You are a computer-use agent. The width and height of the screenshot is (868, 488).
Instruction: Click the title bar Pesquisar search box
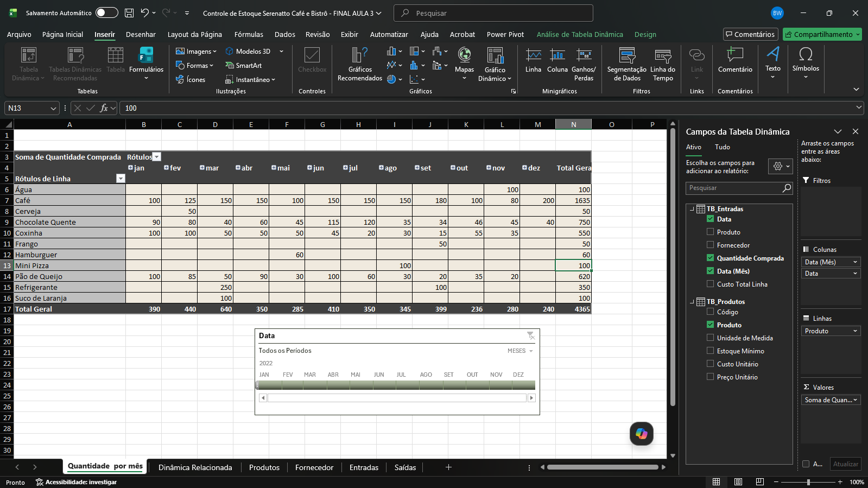coord(493,13)
